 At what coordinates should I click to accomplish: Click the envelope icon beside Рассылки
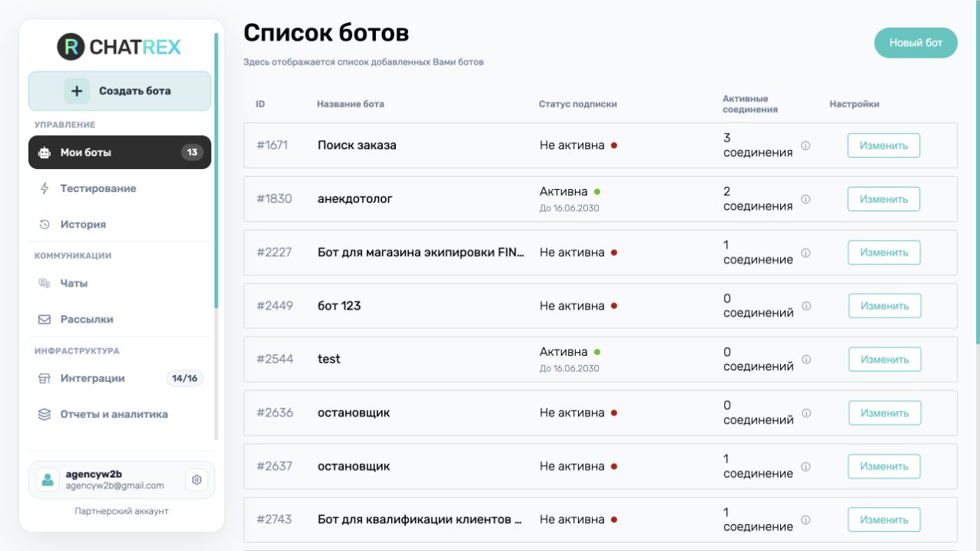(x=45, y=319)
